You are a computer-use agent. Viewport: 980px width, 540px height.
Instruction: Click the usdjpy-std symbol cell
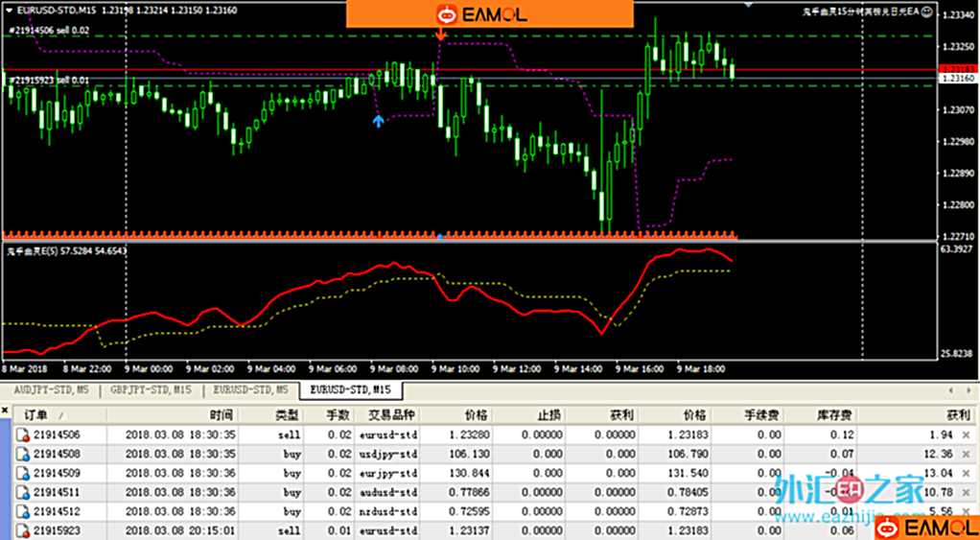point(388,455)
